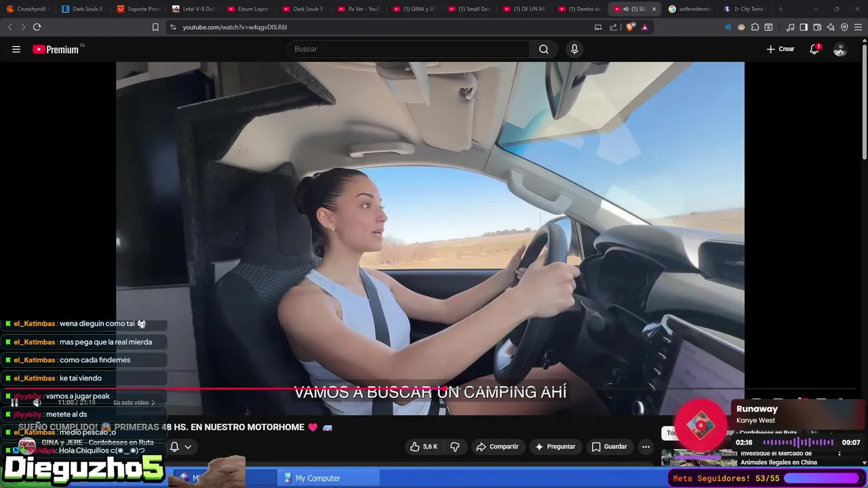The width and height of the screenshot is (868, 488).
Task: Mute the video via the speaker icon
Action: (x=37, y=403)
